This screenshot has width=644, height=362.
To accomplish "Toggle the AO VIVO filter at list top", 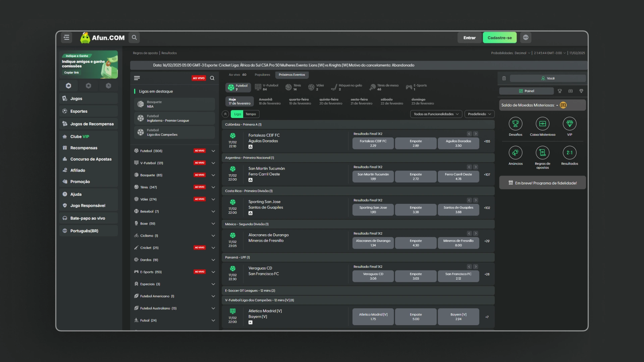I will coord(199,78).
